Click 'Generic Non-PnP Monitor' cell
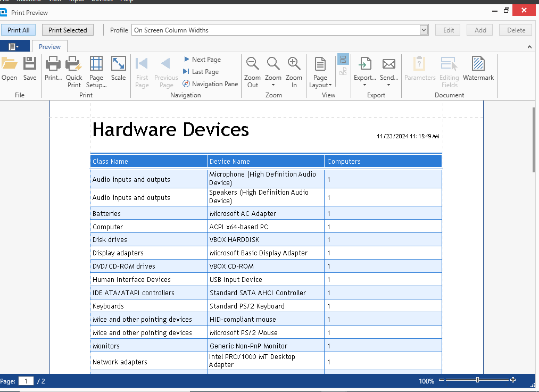 click(266, 346)
